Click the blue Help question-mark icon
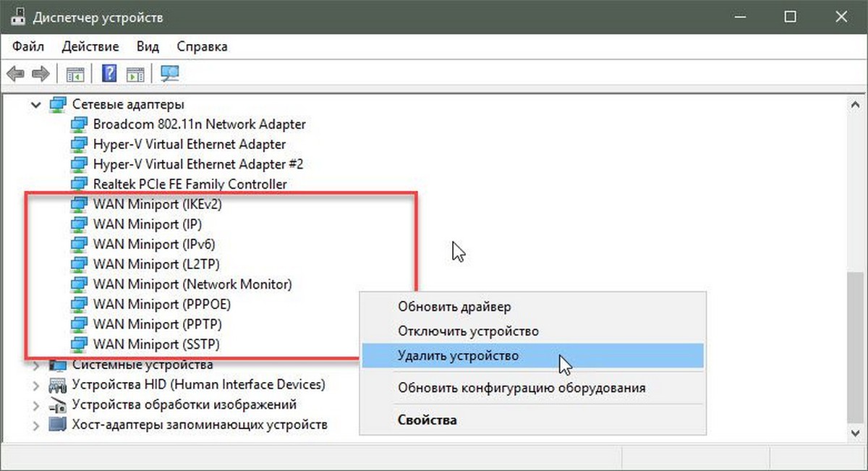Viewport: 868px width, 471px height. [109, 73]
